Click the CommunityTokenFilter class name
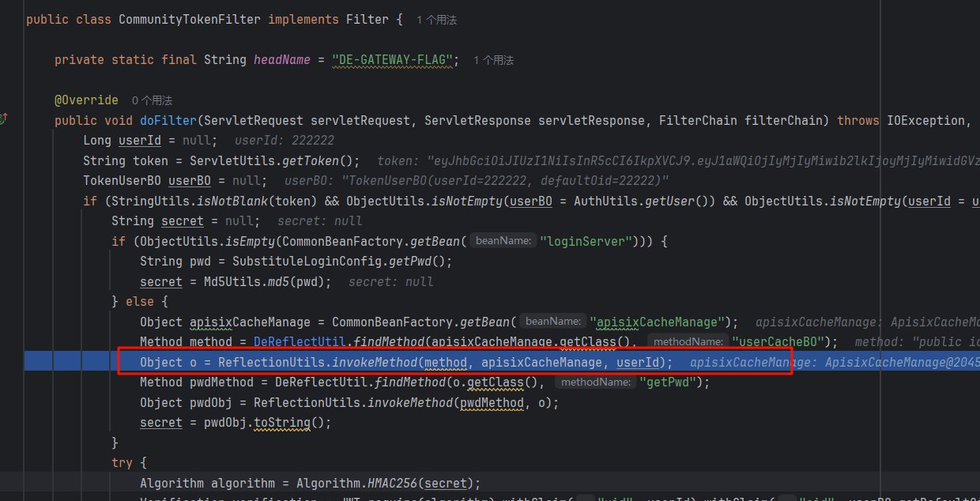The width and height of the screenshot is (980, 501). coord(189,20)
